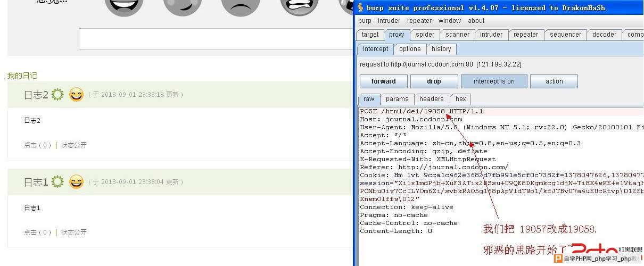Viewport: 644px width, 266px height.
Task: Click the User-Agent header line
Action: [501, 127]
